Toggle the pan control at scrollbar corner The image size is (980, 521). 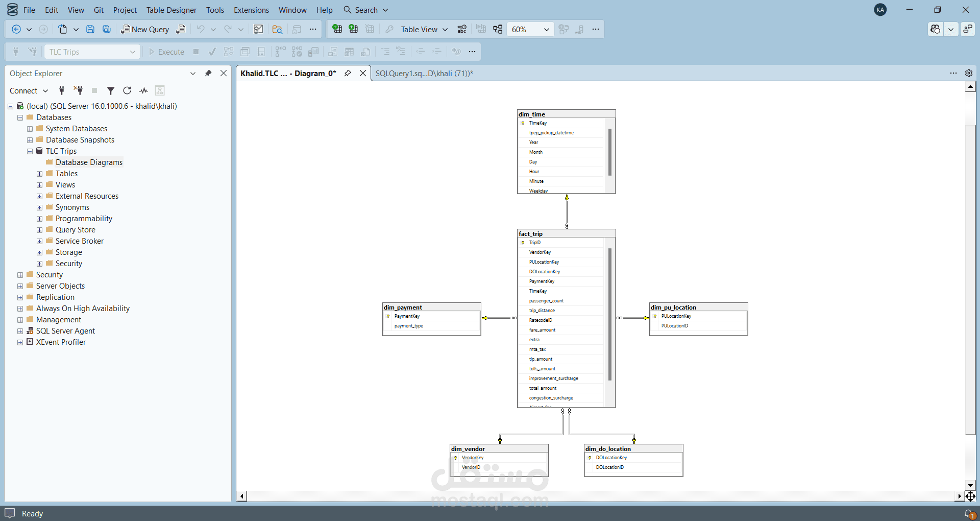tap(971, 495)
